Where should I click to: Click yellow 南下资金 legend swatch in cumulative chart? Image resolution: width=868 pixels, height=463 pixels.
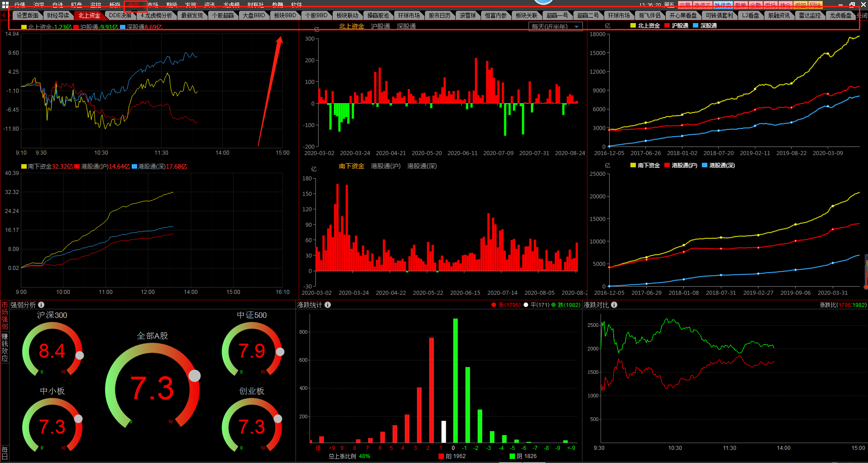click(x=633, y=165)
